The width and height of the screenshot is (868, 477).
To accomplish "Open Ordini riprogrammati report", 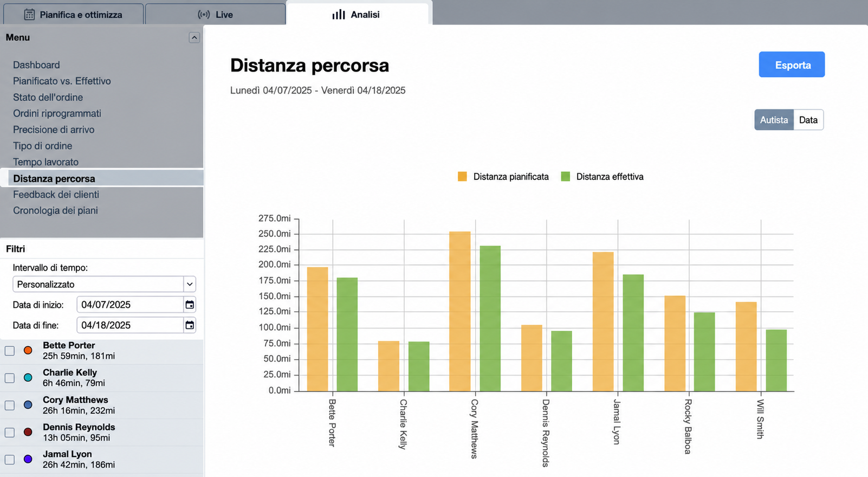I will point(57,114).
